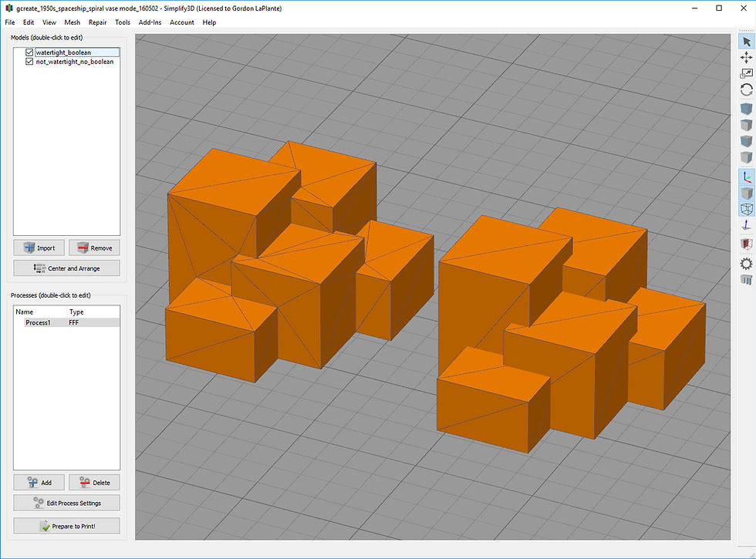This screenshot has width=756, height=559.
Task: Select the normal selection arrow tool
Action: [747, 42]
